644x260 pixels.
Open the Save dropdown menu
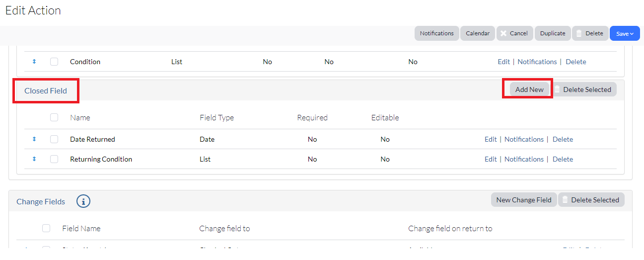[625, 33]
